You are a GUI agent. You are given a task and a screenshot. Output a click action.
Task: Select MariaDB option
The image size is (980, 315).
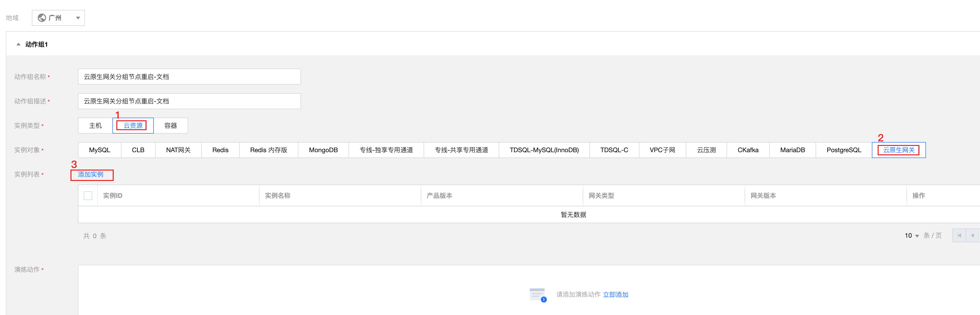coord(792,150)
